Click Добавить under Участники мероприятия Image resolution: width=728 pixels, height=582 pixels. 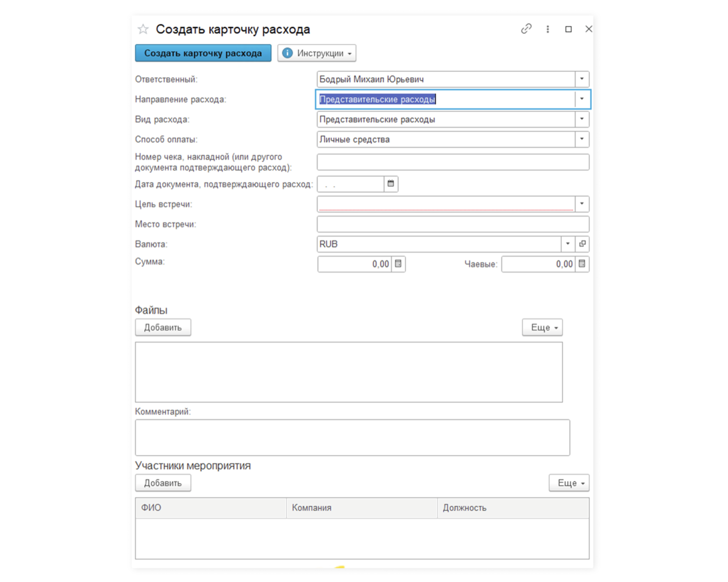pos(163,483)
